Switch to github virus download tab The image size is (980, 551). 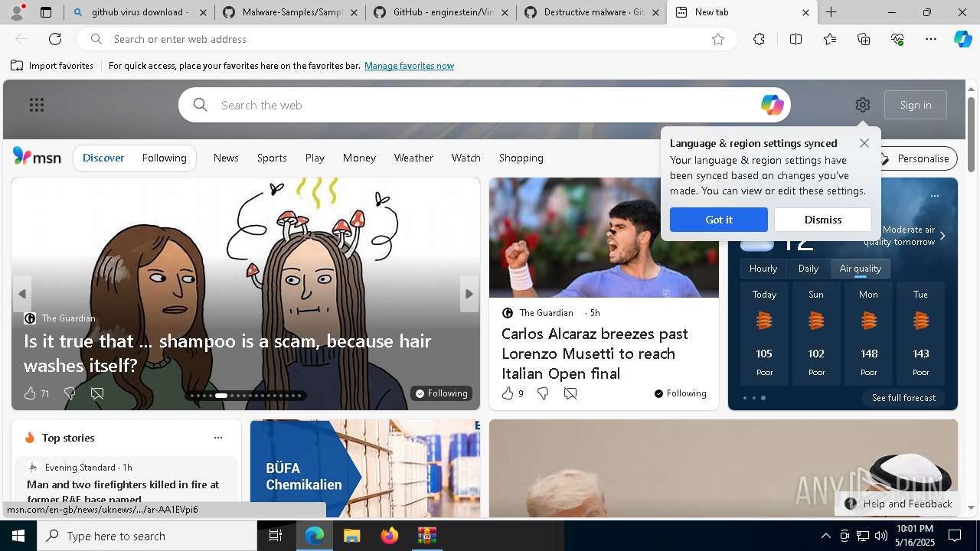[x=139, y=12]
